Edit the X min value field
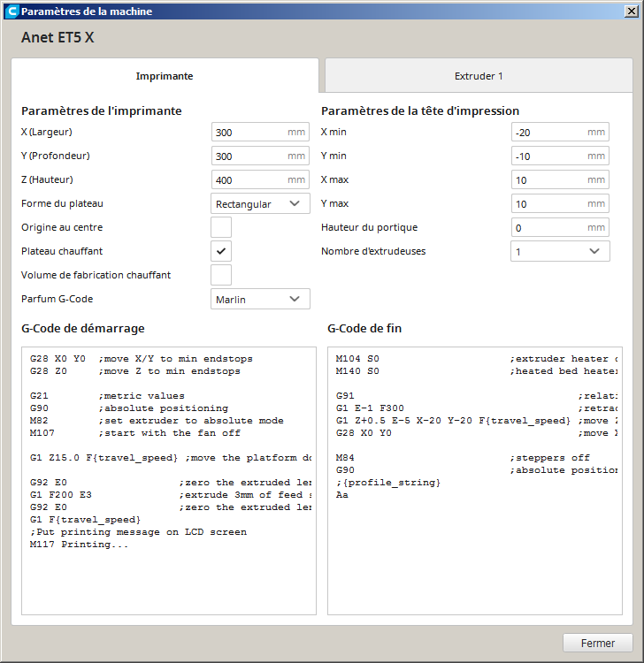The width and height of the screenshot is (644, 663). pyautogui.click(x=560, y=132)
